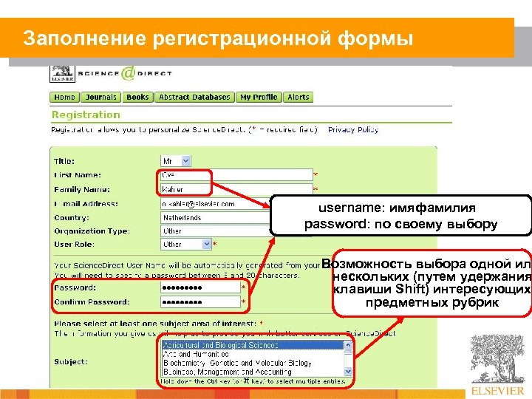The image size is (532, 399).
Task: Expand the Title dropdown showing Mr
Action: pos(176,161)
